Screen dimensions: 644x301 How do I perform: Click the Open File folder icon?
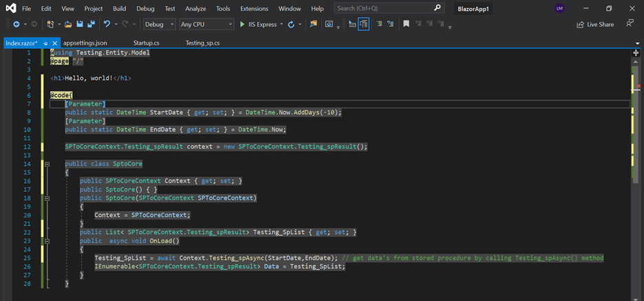click(68, 24)
